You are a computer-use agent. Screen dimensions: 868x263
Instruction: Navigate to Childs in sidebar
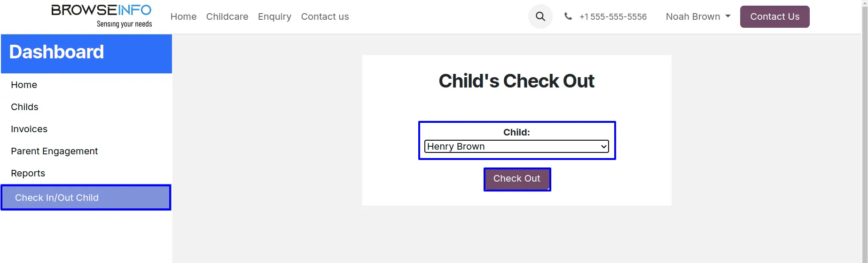(x=24, y=107)
